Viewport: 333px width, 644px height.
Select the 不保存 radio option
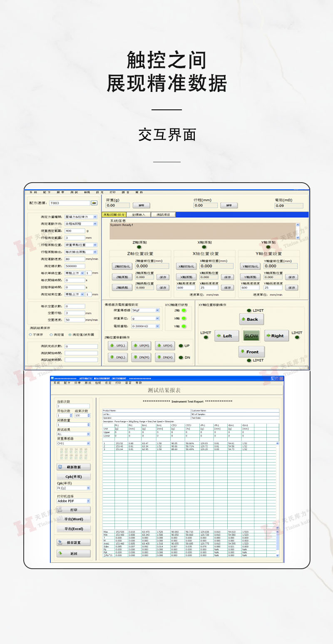pos(30,334)
